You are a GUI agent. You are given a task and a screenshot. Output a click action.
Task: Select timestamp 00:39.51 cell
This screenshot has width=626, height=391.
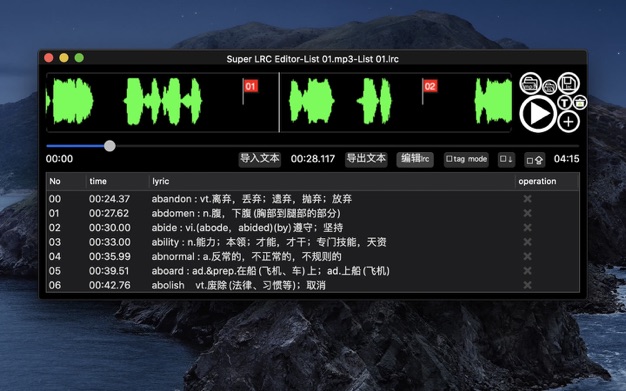(x=109, y=270)
